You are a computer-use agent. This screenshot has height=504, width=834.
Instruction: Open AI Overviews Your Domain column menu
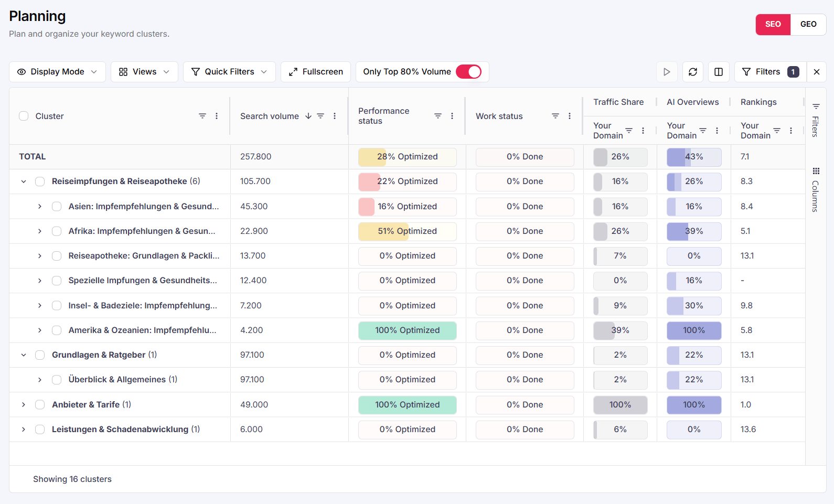[x=717, y=131]
